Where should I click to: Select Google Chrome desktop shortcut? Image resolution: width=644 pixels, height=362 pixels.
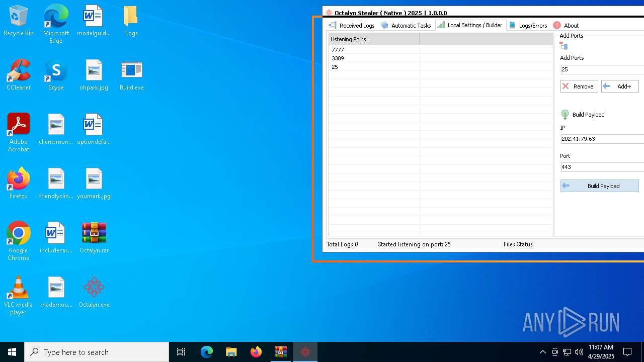tap(19, 241)
